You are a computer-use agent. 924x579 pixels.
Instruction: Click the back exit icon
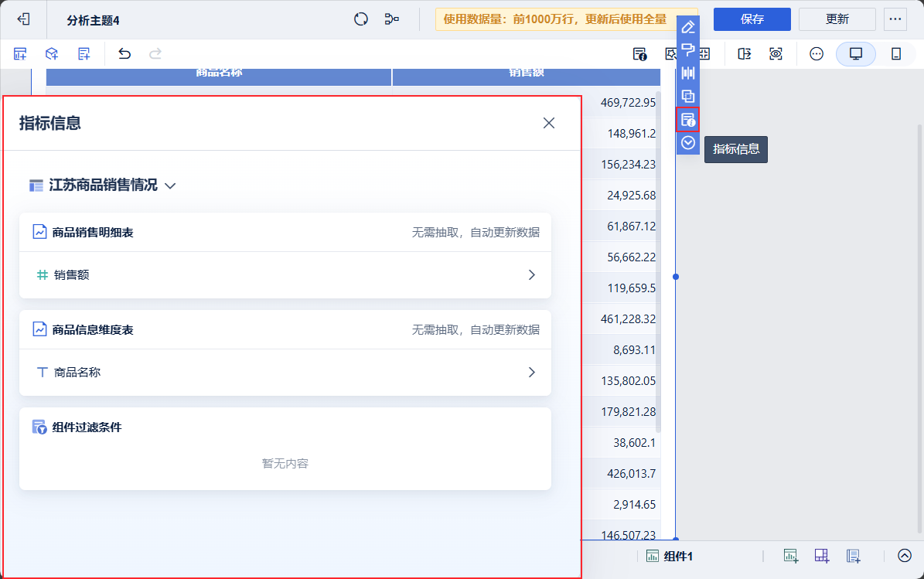click(23, 19)
